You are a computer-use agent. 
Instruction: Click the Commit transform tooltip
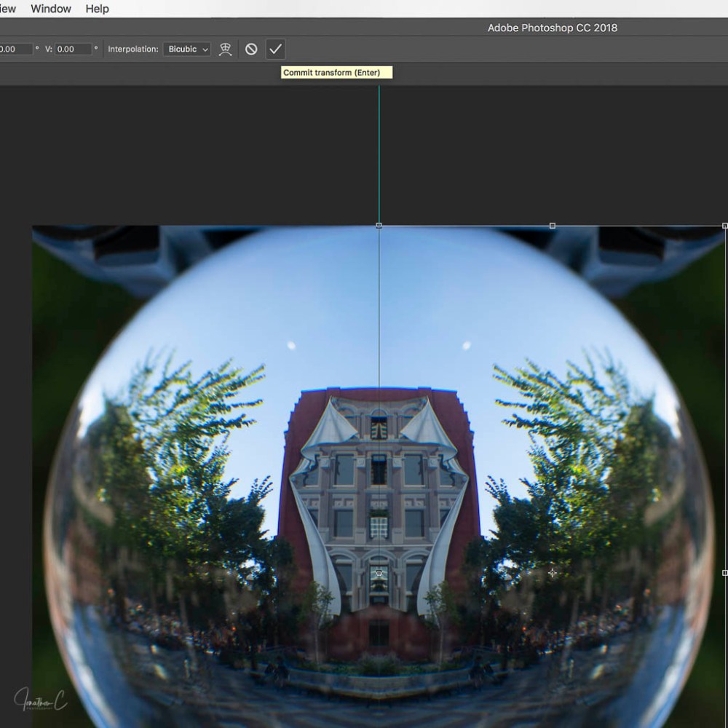336,72
